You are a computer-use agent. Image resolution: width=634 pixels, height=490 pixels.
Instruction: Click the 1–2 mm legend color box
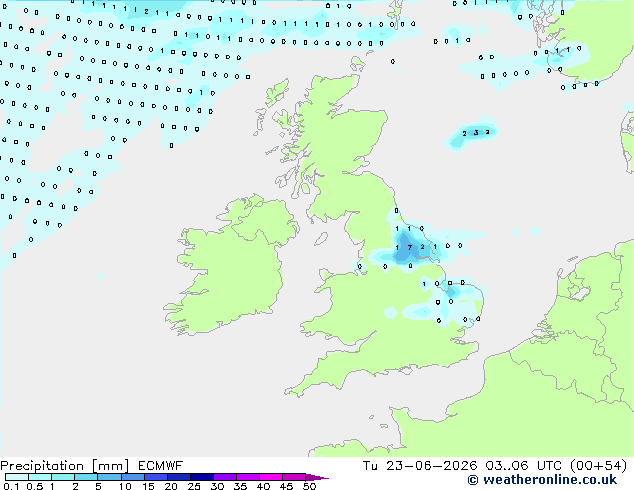point(63,477)
